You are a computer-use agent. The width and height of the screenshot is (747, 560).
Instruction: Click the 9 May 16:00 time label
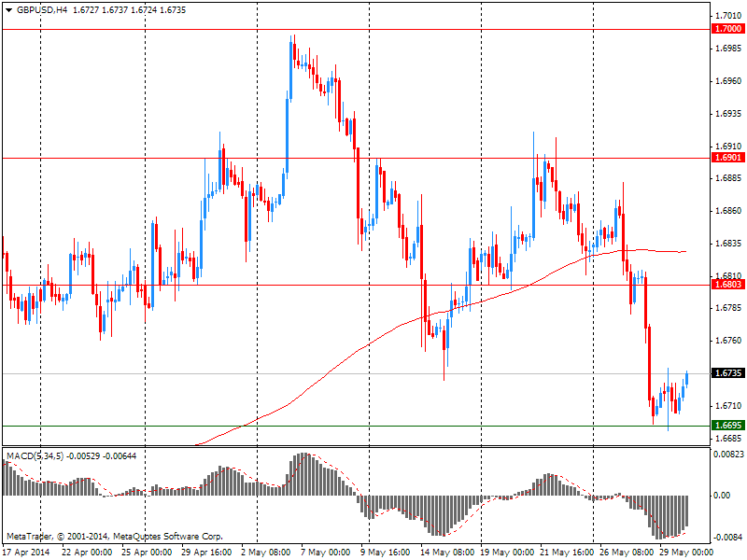[385, 553]
